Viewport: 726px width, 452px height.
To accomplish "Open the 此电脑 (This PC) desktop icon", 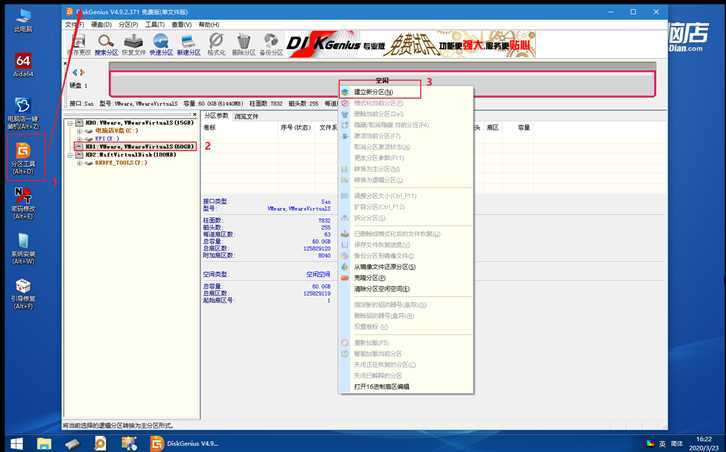I will point(23,20).
